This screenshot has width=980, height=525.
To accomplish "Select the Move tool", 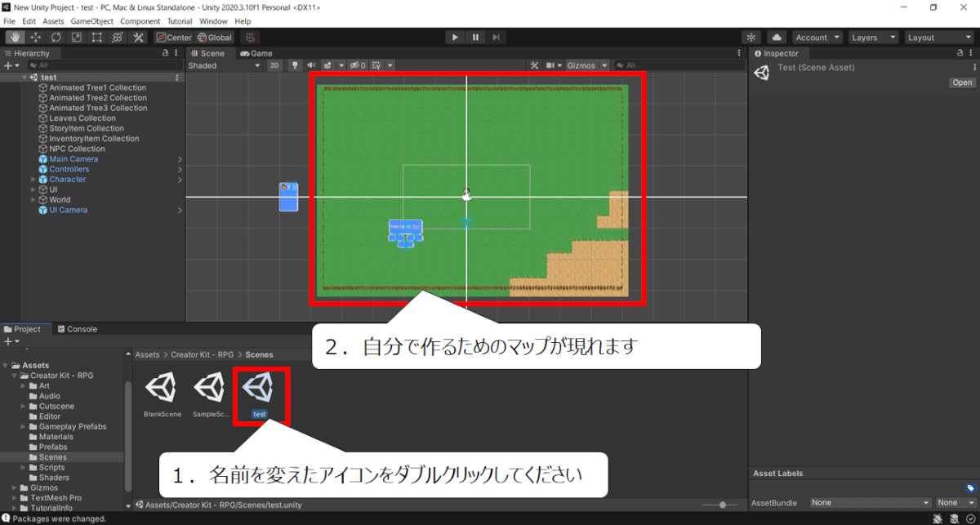I will click(36, 38).
